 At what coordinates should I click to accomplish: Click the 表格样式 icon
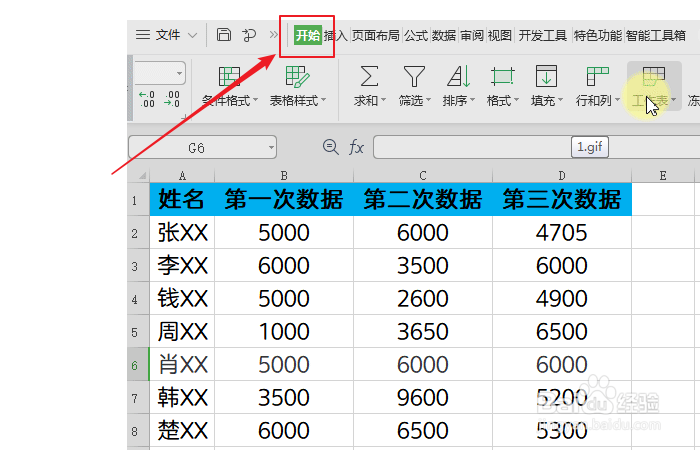coord(297,76)
